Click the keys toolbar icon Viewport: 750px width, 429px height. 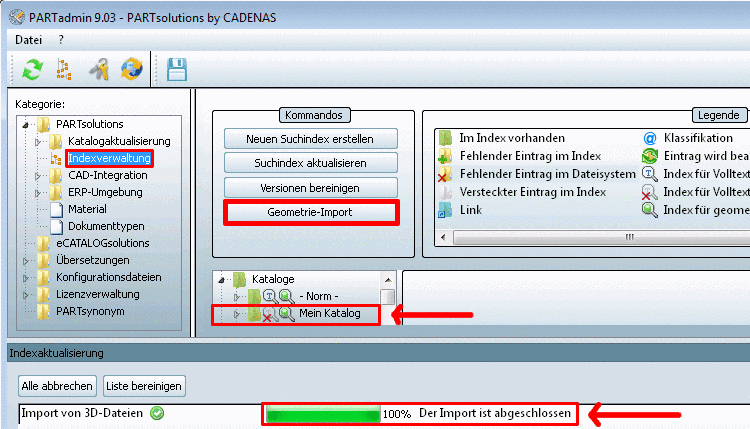[99, 69]
